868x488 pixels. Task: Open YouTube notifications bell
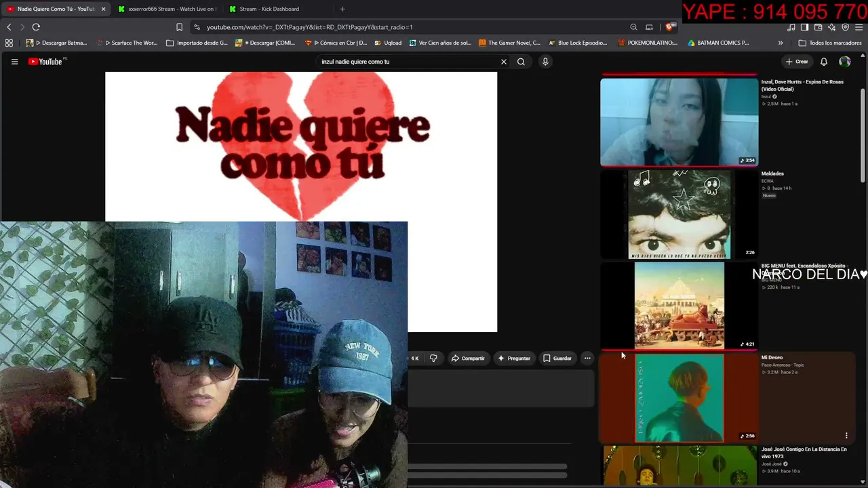tap(824, 62)
